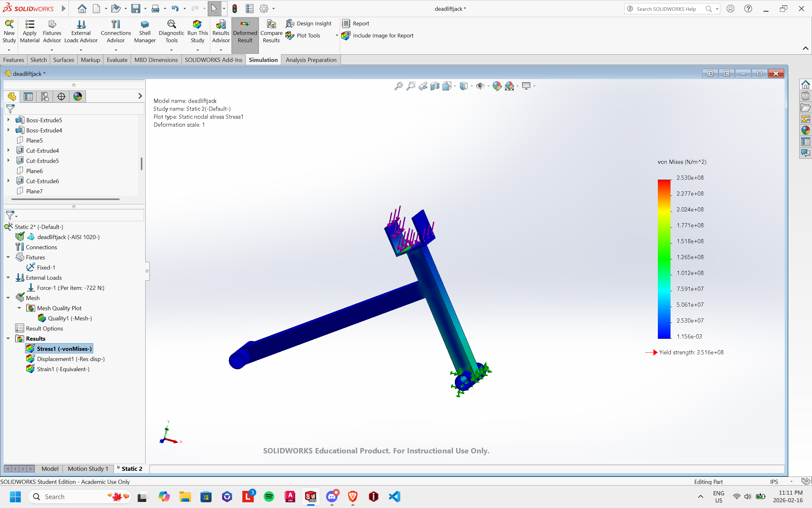Open External Loads Advisor

(81, 31)
